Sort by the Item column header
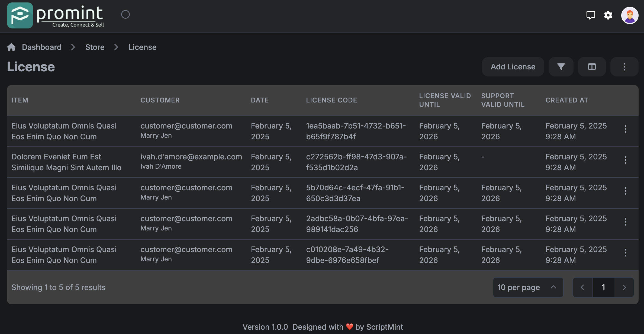Screen dimensions: 644x334 pos(20,100)
